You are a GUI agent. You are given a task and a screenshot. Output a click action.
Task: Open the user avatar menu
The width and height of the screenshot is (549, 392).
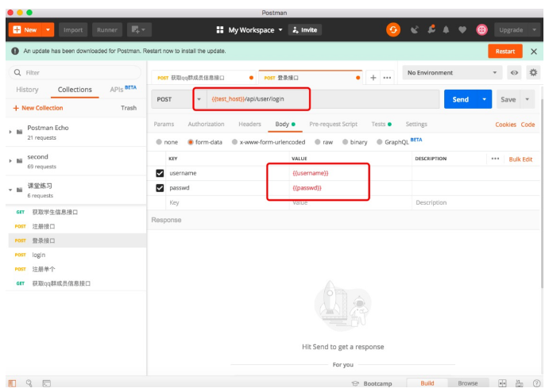coord(481,30)
